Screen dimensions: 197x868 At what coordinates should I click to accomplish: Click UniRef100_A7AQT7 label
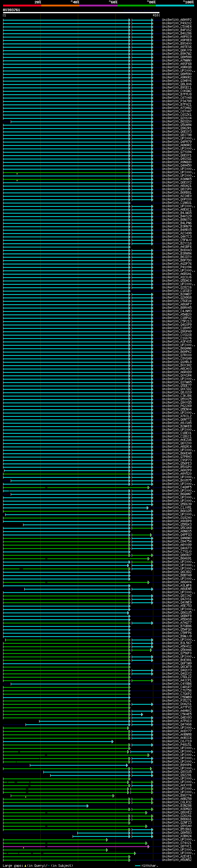(x=176, y=622)
